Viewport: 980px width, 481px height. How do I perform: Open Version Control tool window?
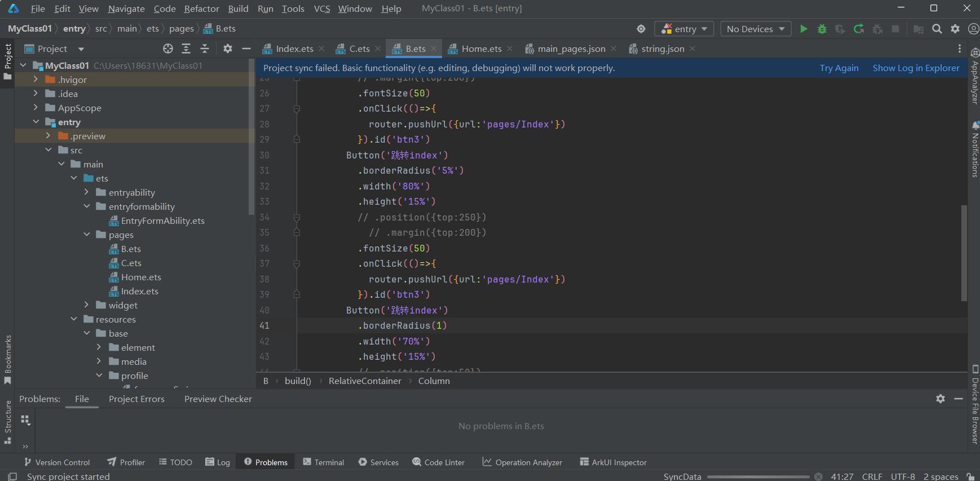[57, 462]
